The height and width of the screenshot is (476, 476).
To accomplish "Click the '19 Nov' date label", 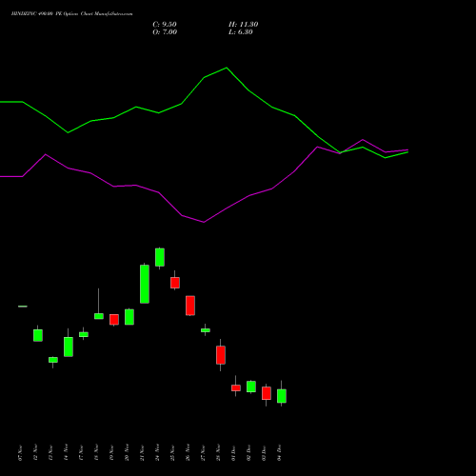I will (111, 452).
